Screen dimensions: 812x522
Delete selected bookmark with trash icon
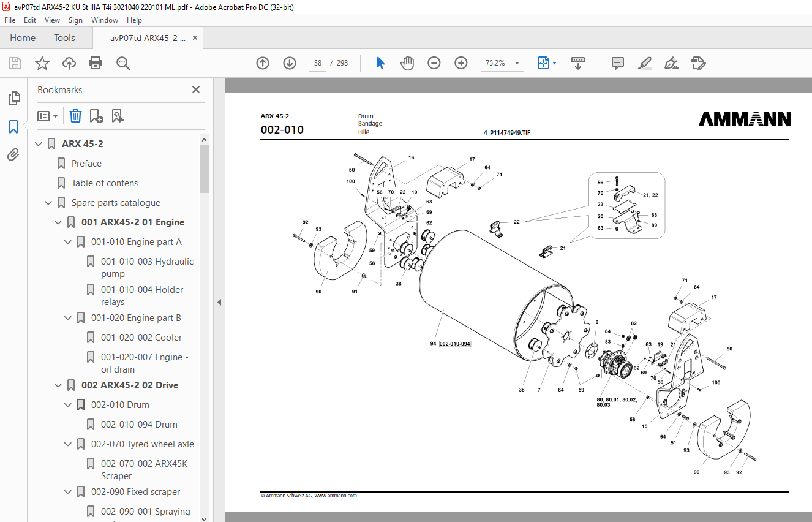pos(75,116)
